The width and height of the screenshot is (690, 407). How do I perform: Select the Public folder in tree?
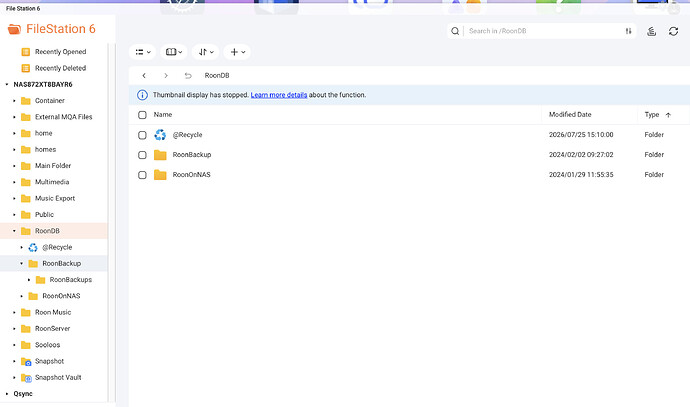[x=44, y=214]
